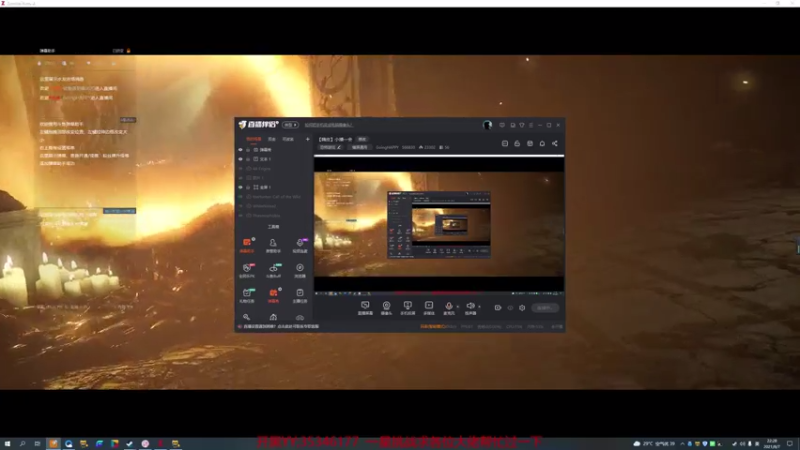800x450 pixels.
Task: Open the Windows Start button
Action: 7,444
